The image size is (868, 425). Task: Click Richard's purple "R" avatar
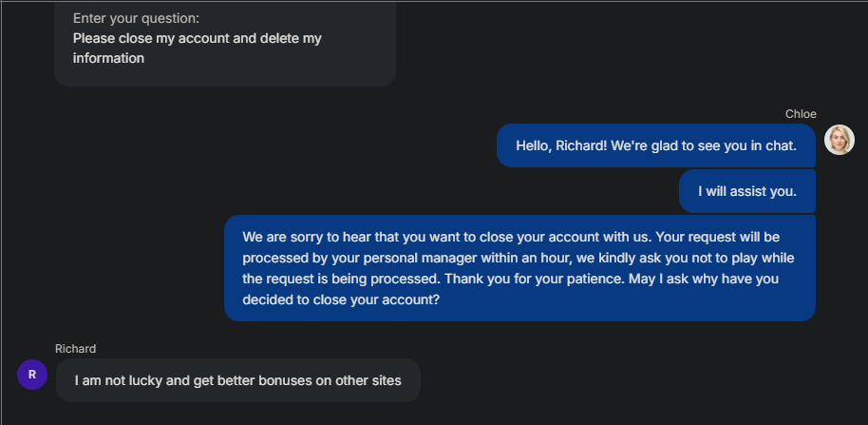coord(32,375)
